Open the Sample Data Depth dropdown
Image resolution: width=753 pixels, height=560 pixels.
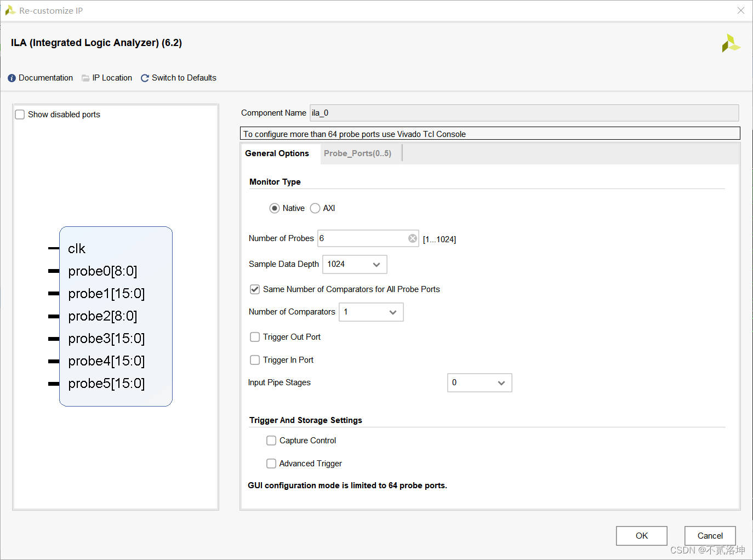point(355,264)
